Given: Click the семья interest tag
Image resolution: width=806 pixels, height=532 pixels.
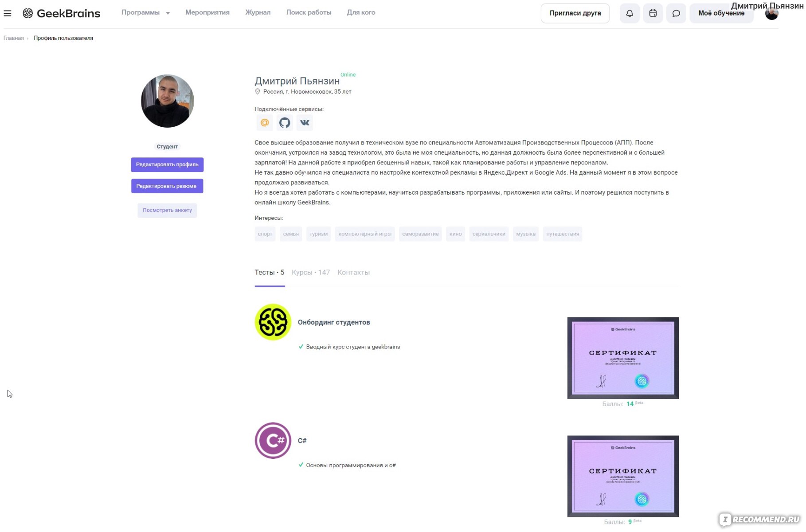Looking at the screenshot, I should [291, 234].
